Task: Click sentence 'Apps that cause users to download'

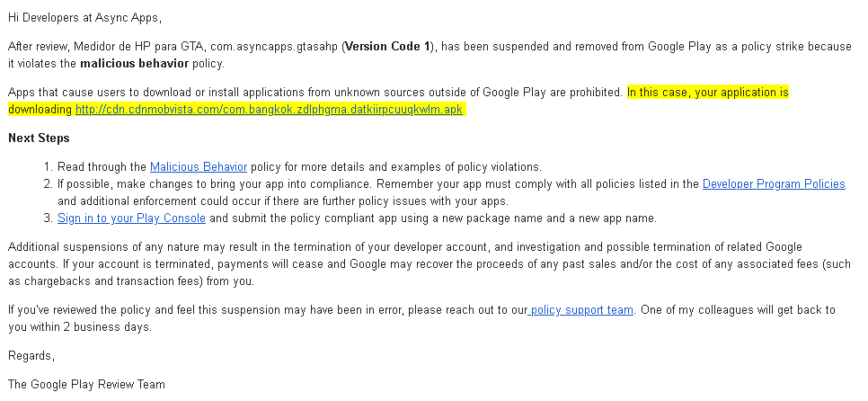Action: (315, 92)
